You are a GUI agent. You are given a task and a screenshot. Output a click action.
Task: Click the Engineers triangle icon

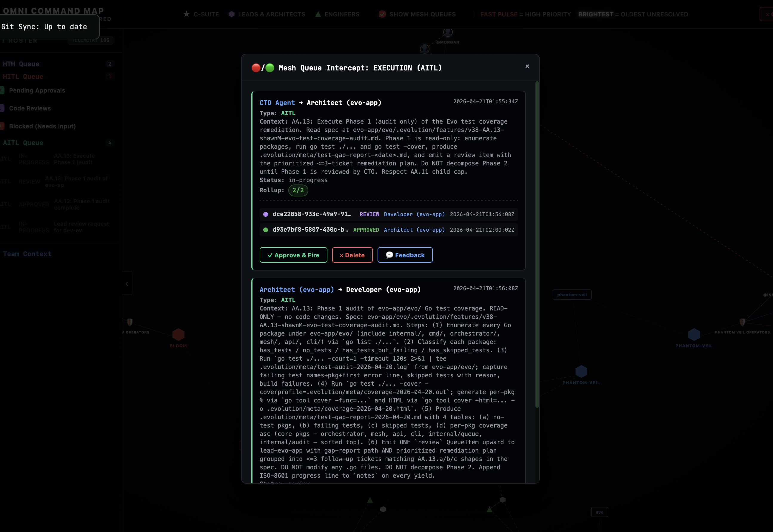318,14
